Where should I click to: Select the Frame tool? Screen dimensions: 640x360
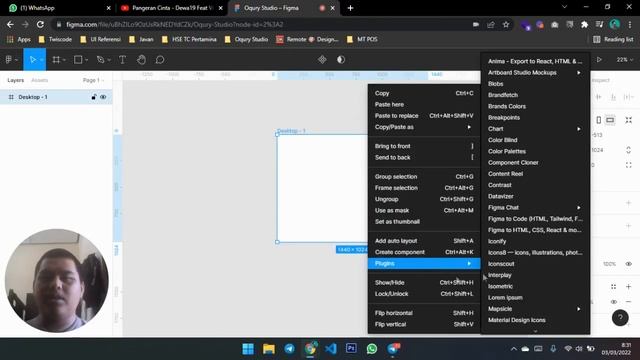pyautogui.click(x=56, y=60)
